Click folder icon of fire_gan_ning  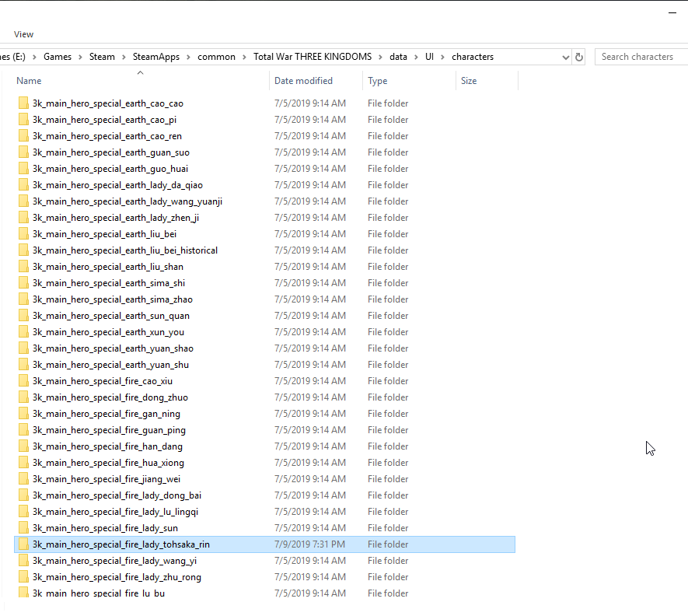coord(23,414)
